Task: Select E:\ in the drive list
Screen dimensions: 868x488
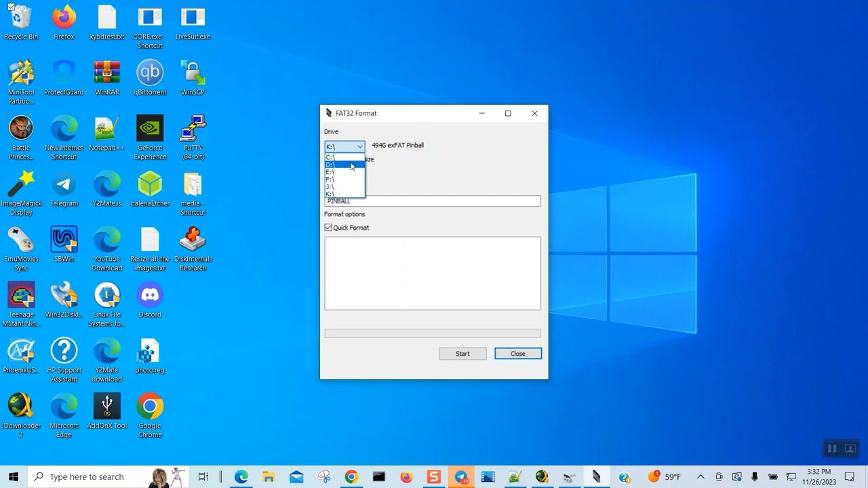Action: coord(344,172)
